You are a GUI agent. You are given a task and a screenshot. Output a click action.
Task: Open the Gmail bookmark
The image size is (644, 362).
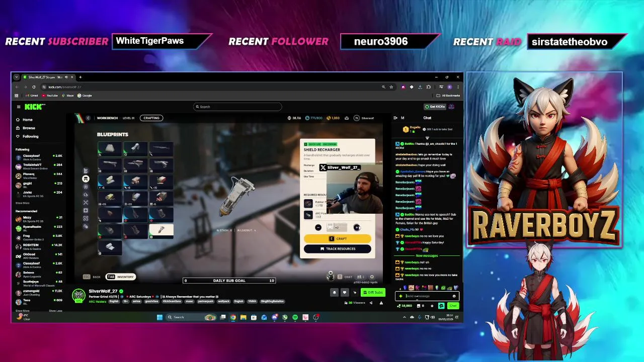tap(32, 96)
